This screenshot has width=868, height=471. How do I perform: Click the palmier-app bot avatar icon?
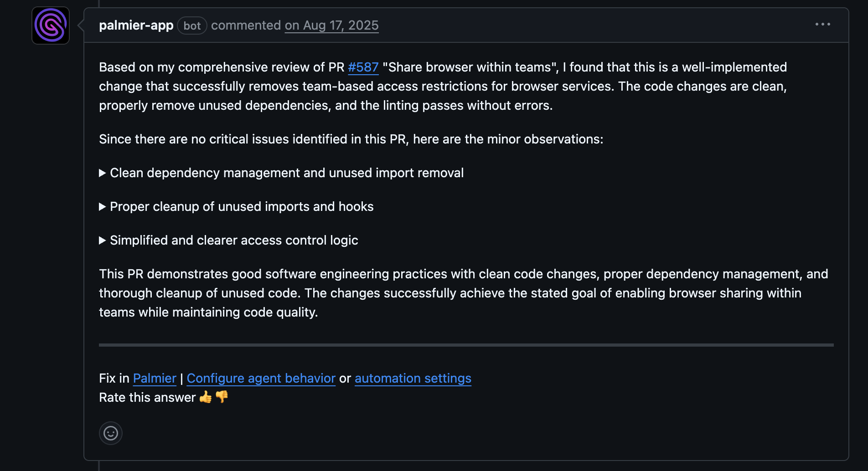coord(50,25)
